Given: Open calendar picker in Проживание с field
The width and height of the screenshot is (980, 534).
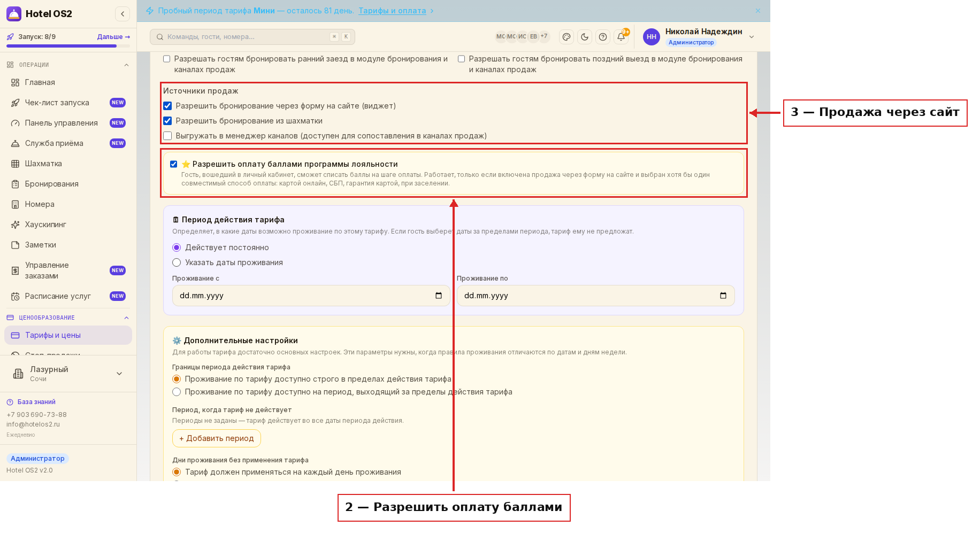Looking at the screenshot, I should coord(439,296).
